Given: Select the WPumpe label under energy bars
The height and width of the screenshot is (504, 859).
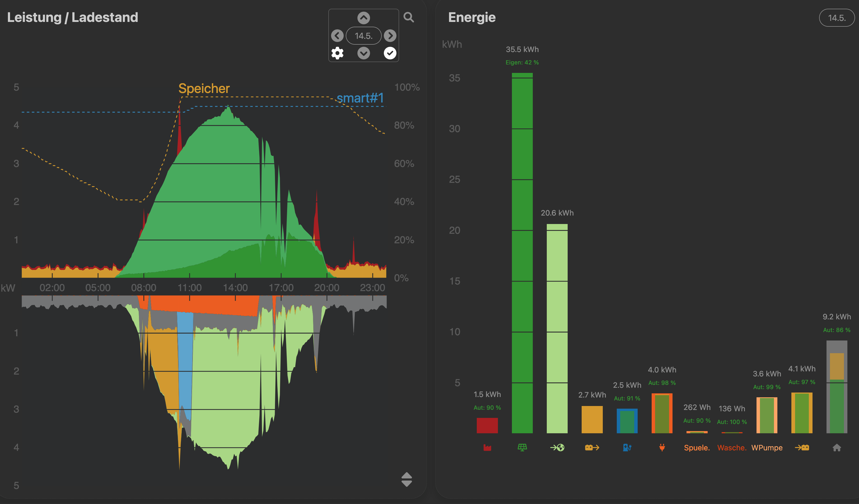Looking at the screenshot, I should (767, 447).
